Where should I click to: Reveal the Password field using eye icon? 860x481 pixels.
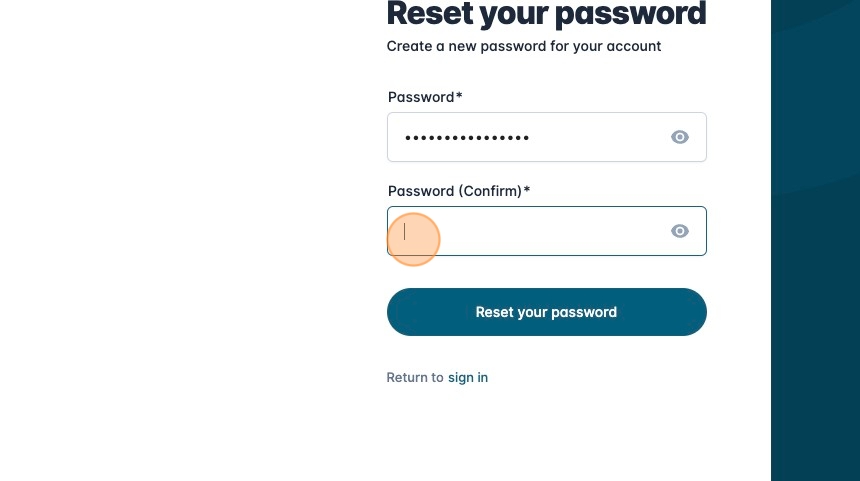click(x=680, y=137)
